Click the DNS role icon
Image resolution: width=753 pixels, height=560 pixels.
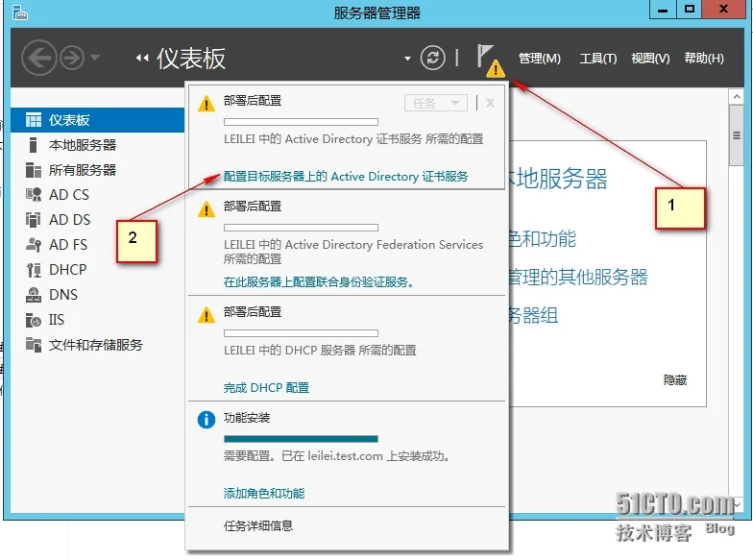33,295
